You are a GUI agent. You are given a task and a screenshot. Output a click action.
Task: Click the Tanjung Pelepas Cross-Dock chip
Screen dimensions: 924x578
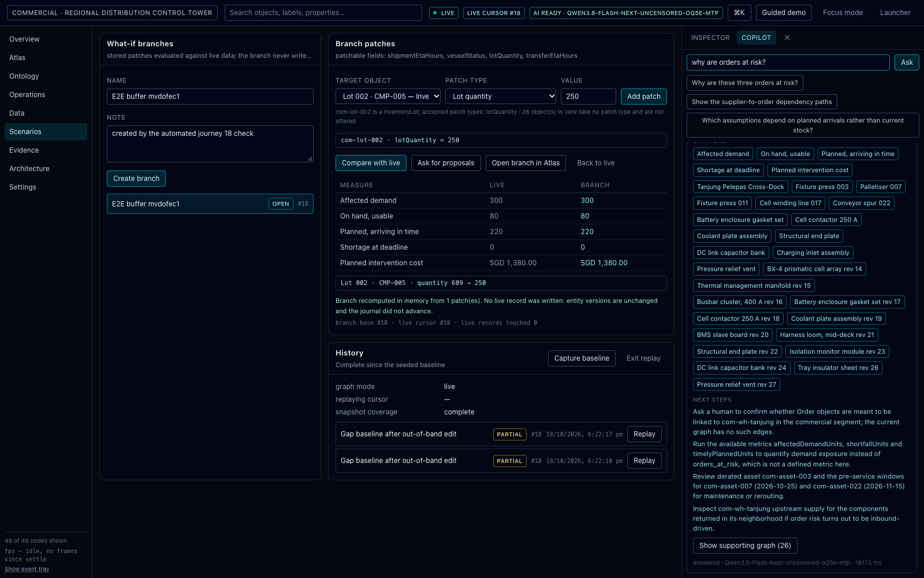point(740,187)
